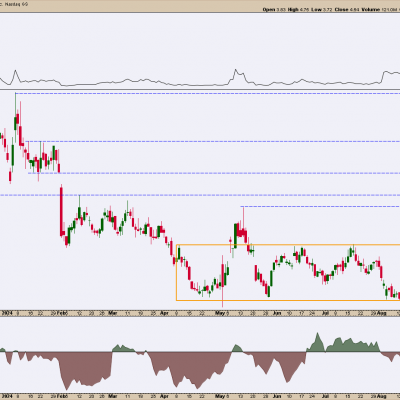Click the Volume label in header
The width and height of the screenshot is (400, 400).
click(372, 10)
